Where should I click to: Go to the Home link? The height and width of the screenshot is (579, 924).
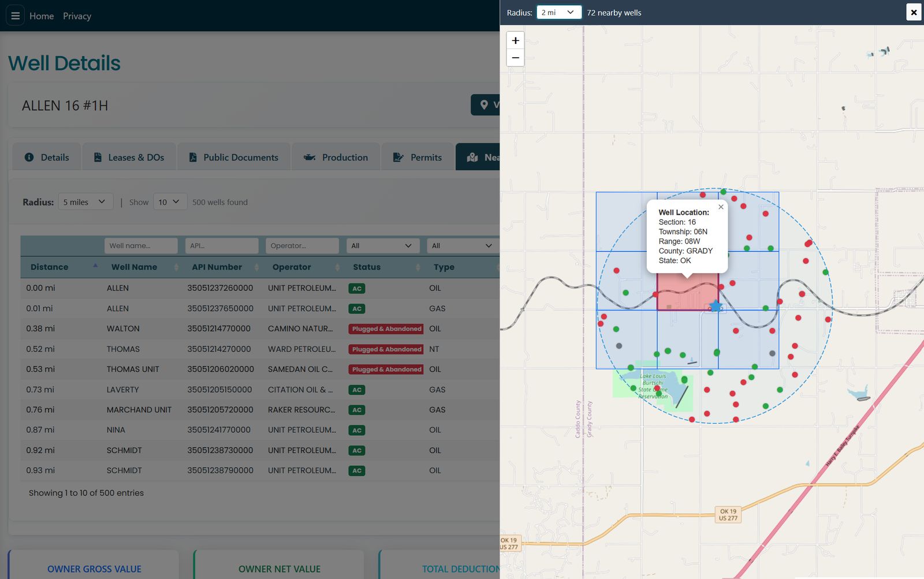[42, 16]
